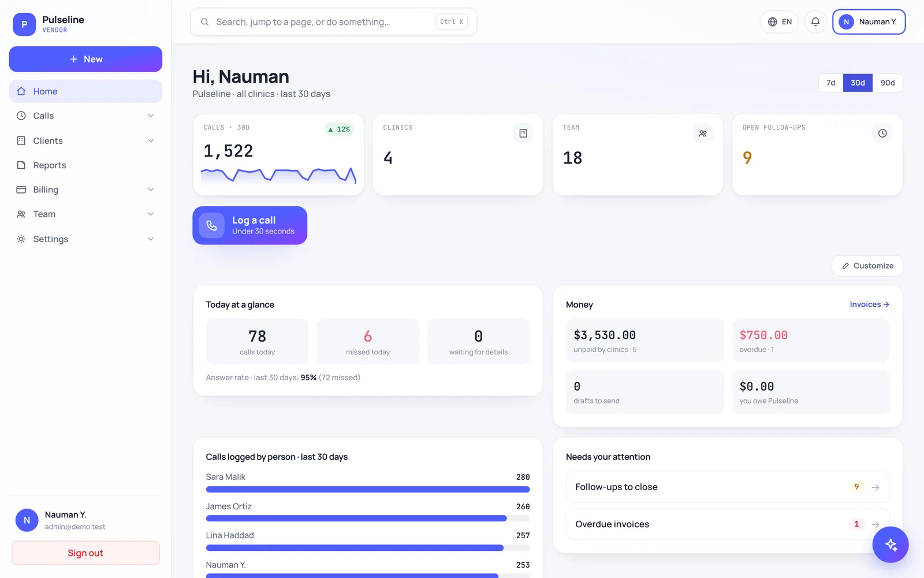The height and width of the screenshot is (578, 924).
Task: Click Sign out button
Action: coord(85,553)
